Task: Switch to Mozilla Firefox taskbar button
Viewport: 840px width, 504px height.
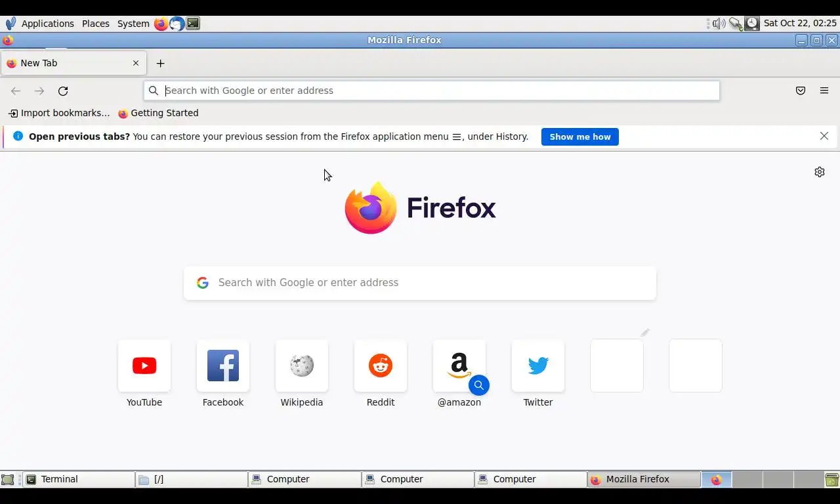Action: (644, 480)
